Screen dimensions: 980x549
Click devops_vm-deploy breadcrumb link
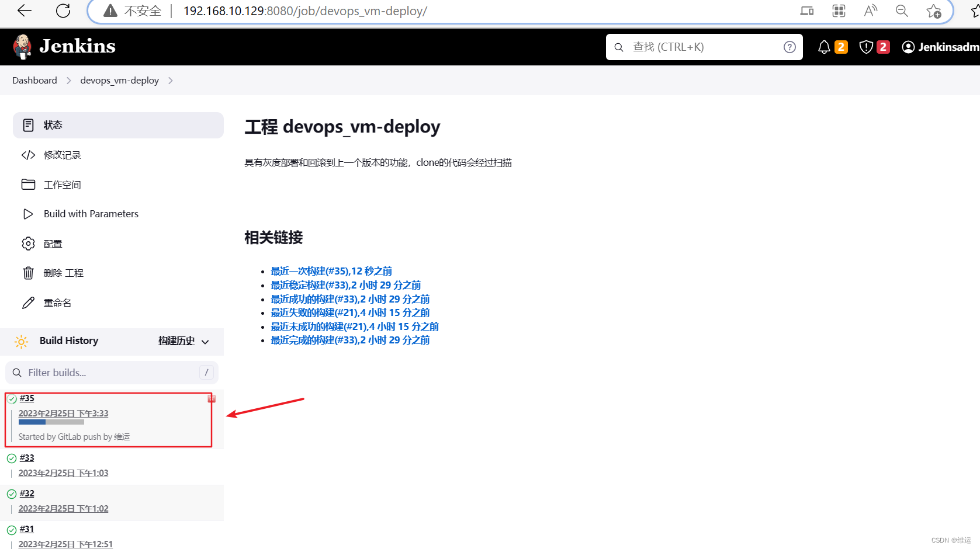pyautogui.click(x=120, y=81)
